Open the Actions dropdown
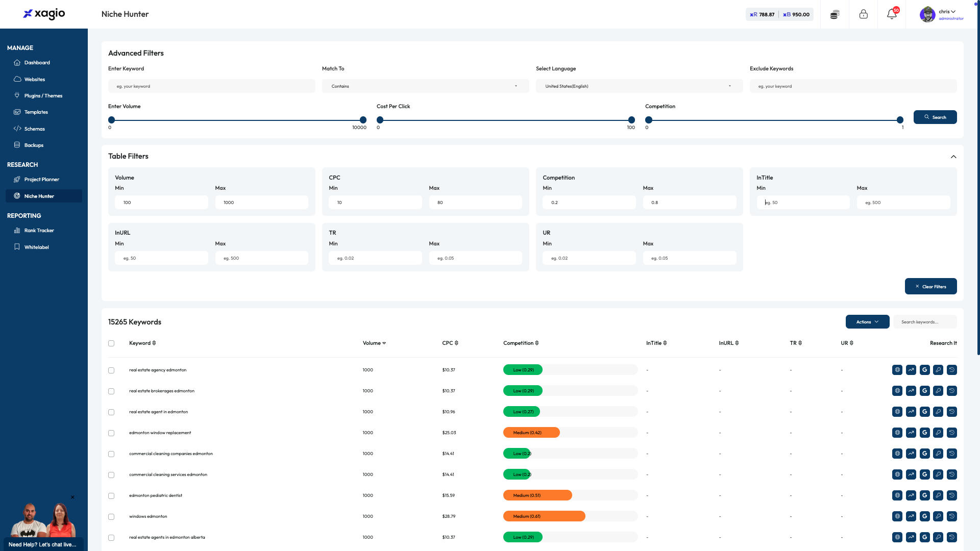The height and width of the screenshot is (551, 980). [x=867, y=322]
